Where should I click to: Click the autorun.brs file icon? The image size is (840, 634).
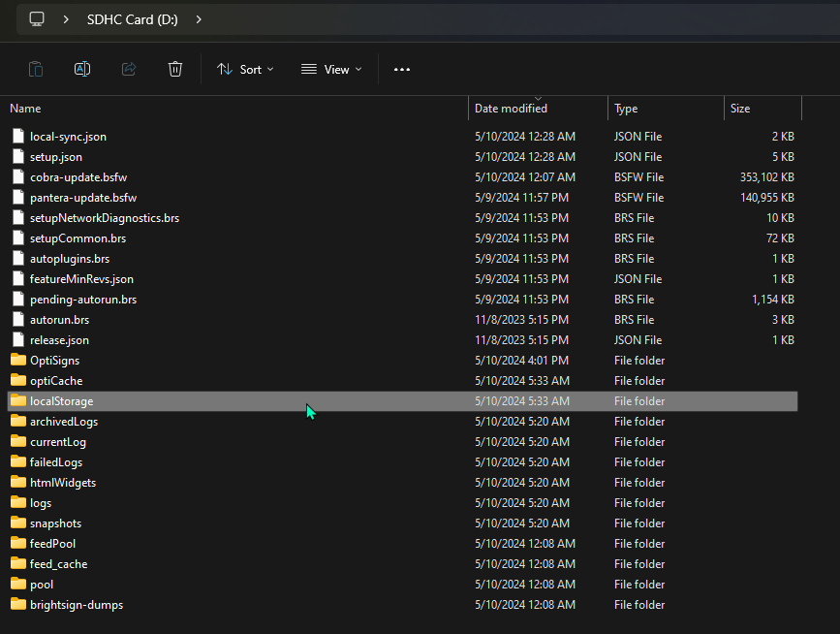click(x=18, y=319)
